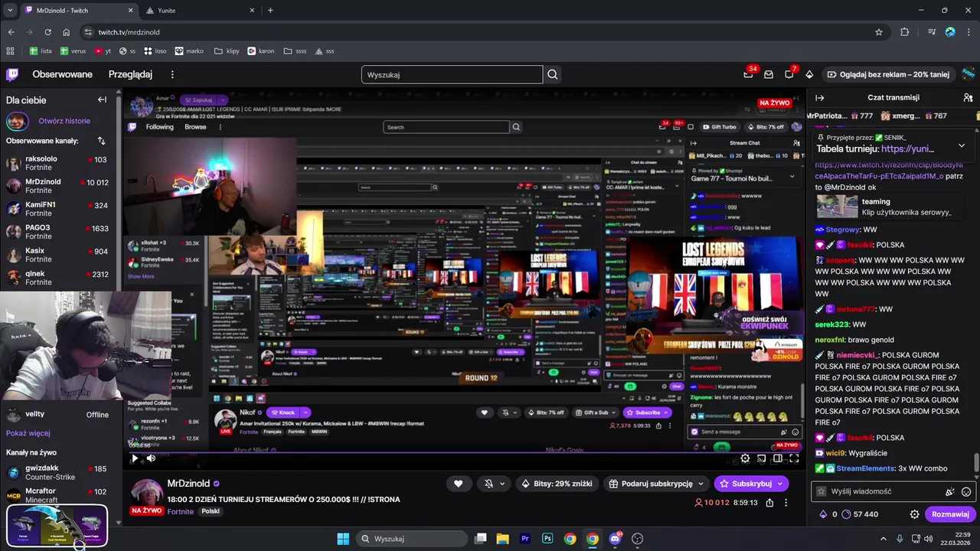
Task: Open the user avatar menu
Action: click(968, 74)
